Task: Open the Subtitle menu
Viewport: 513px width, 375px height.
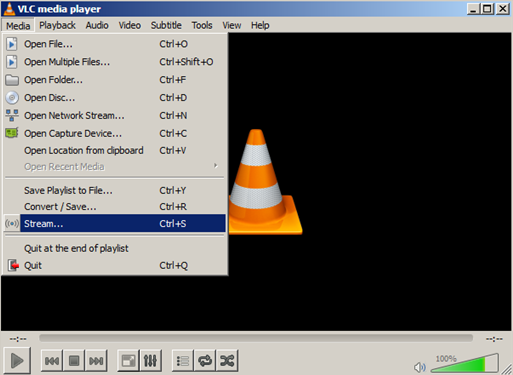Action: pos(166,25)
